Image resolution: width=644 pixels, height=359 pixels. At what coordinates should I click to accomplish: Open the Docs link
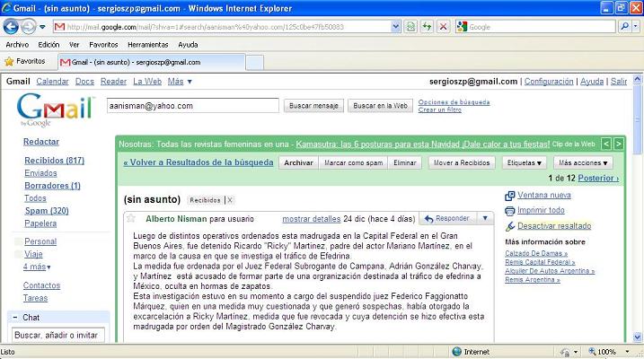pos(84,82)
